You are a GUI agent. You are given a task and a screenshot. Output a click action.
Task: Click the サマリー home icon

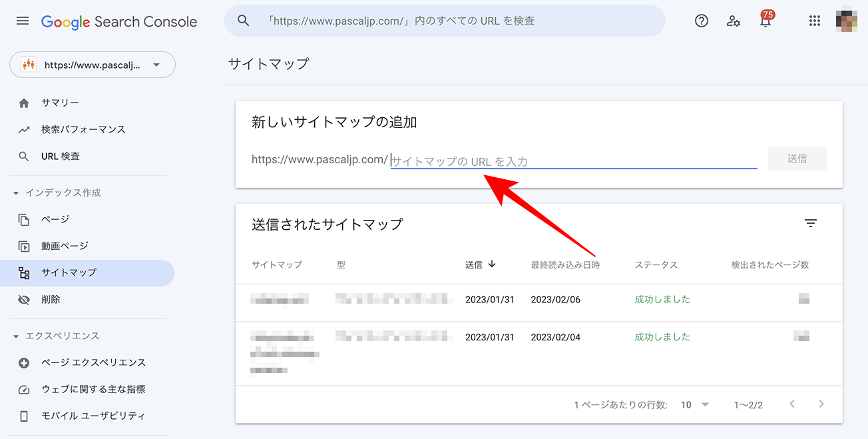[x=24, y=103]
